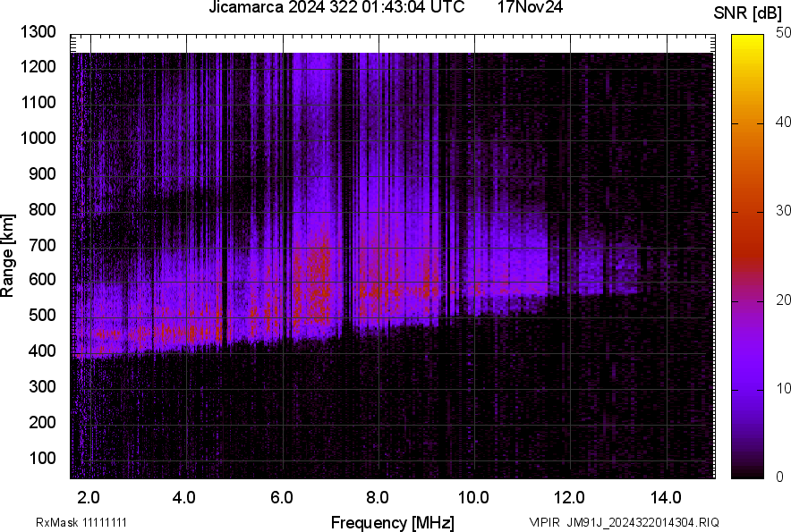Click the range tick label '500'
The width and height of the screenshot is (791, 532).
coord(42,315)
